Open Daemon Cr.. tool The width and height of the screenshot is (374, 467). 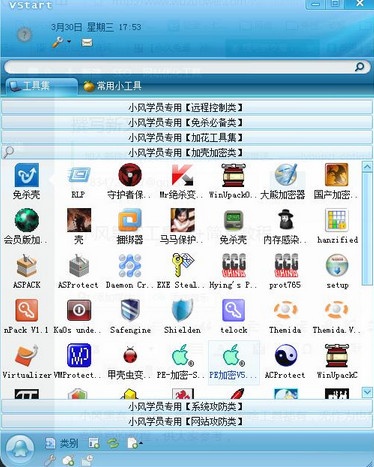coord(130,272)
